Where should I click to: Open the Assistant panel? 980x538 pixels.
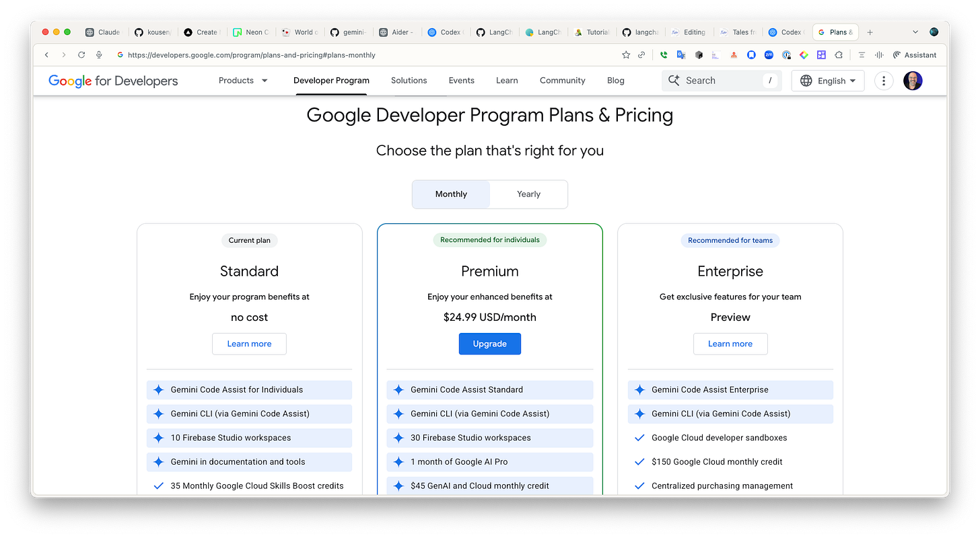[915, 55]
